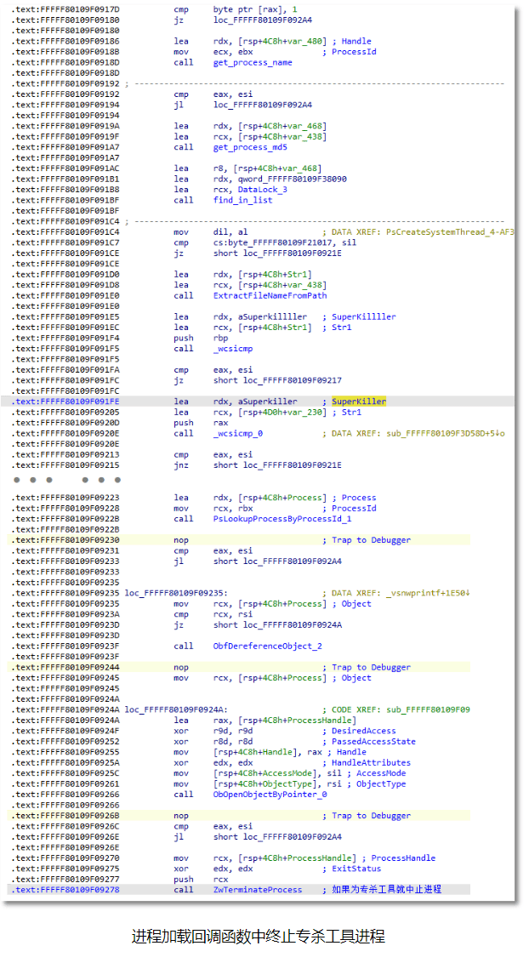Click qword_FFFFF80109F38090 operand
Viewport: 529px width, 980px height.
[293, 179]
